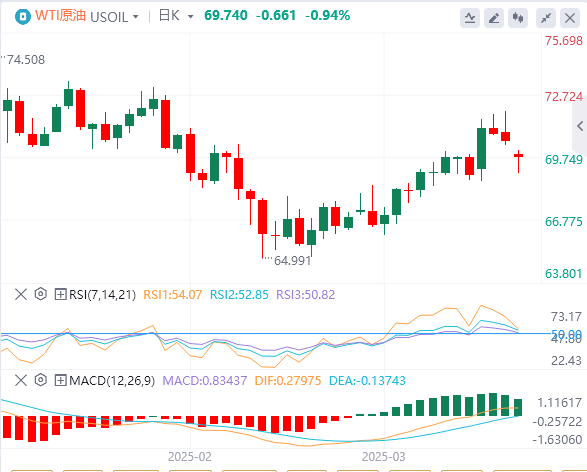Screen dimensions: 587x472
Task: Click the -1.63060 MACD axis label
Action: (557, 439)
